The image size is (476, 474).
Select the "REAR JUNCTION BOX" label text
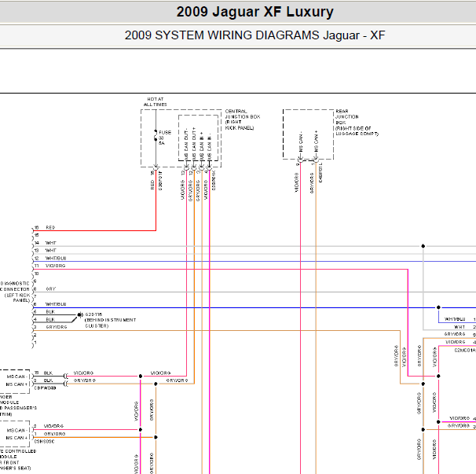pyautogui.click(x=347, y=116)
